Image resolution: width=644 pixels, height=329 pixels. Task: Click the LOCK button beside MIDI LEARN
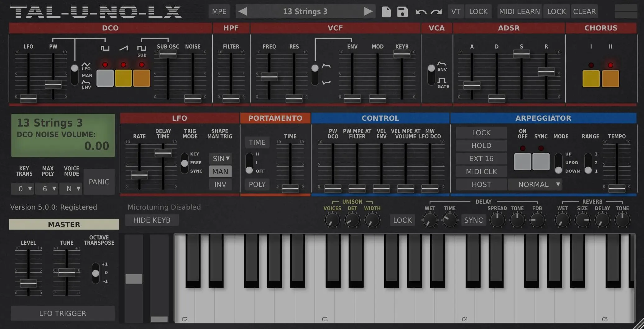pyautogui.click(x=556, y=12)
